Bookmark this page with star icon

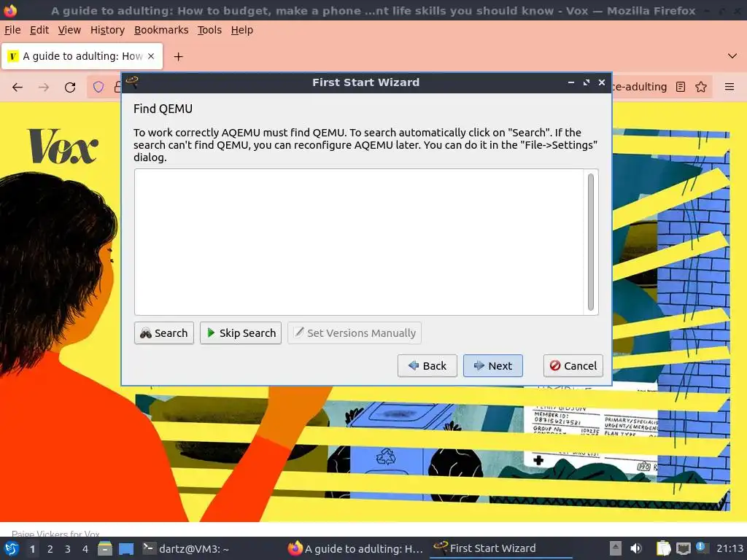pos(701,87)
